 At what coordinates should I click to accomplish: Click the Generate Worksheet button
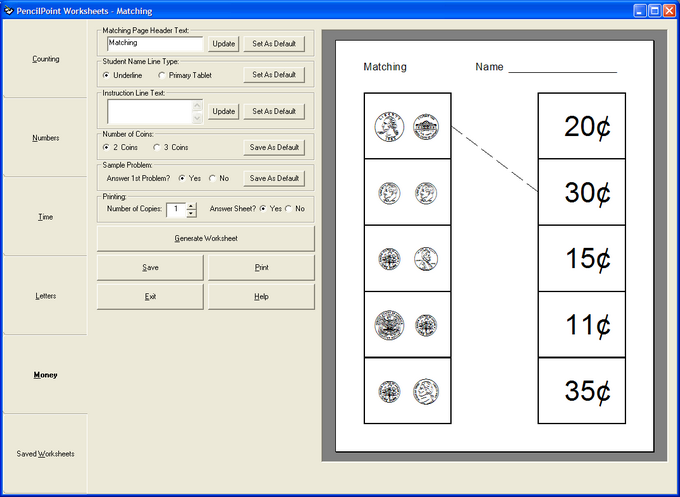(x=205, y=238)
